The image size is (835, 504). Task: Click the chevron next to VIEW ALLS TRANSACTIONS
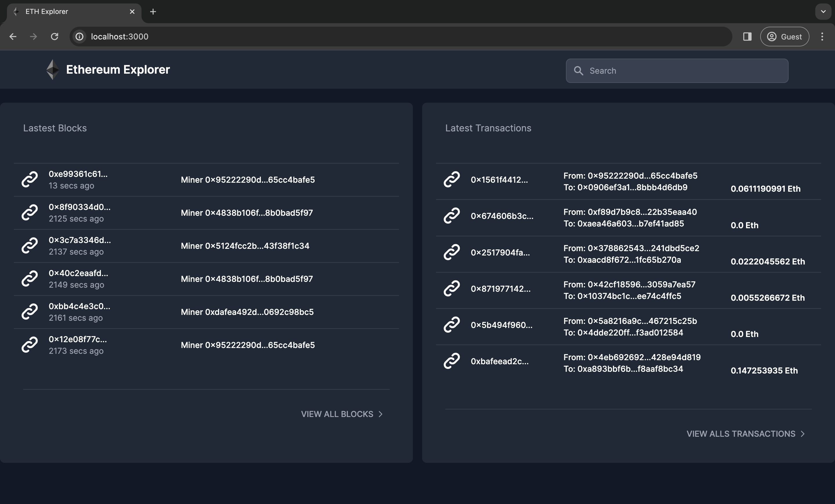(x=803, y=434)
